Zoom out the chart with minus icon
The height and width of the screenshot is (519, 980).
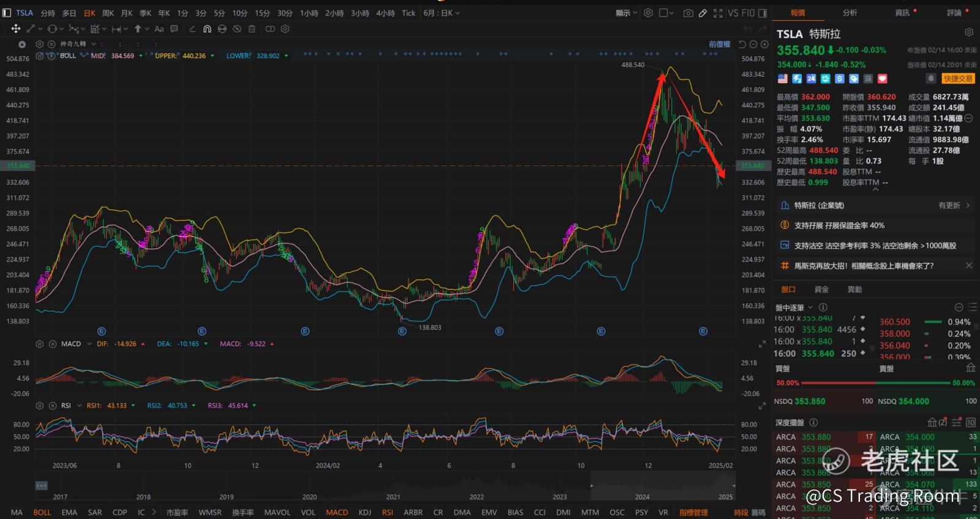754,44
